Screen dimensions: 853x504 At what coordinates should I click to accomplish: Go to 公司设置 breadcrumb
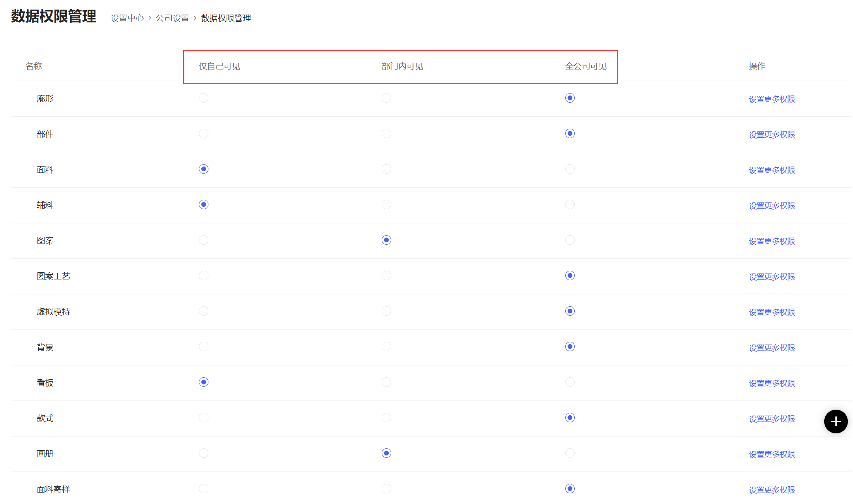pyautogui.click(x=172, y=18)
